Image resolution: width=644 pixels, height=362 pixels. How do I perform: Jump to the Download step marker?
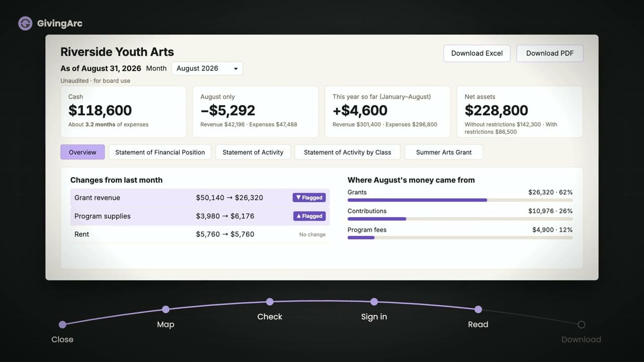click(x=581, y=325)
